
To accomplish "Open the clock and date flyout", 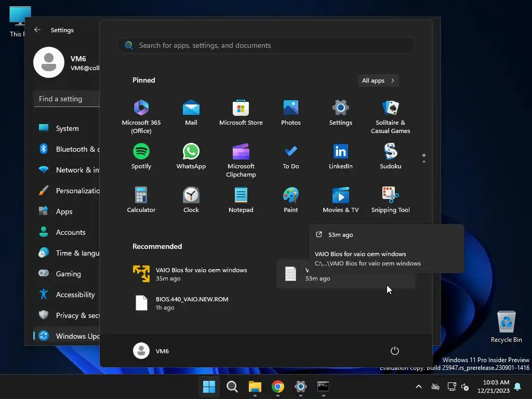I will point(493,387).
